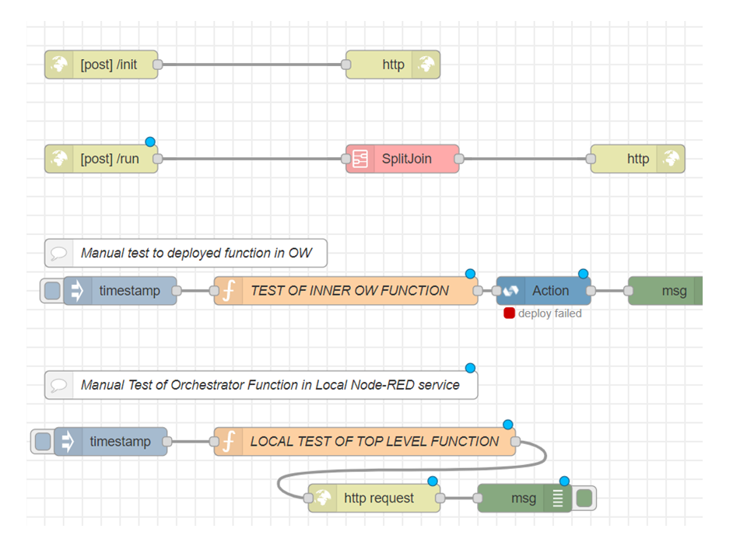Click the SplitJoin subflow icon
The width and height of the screenshot is (747, 560).
click(x=360, y=159)
